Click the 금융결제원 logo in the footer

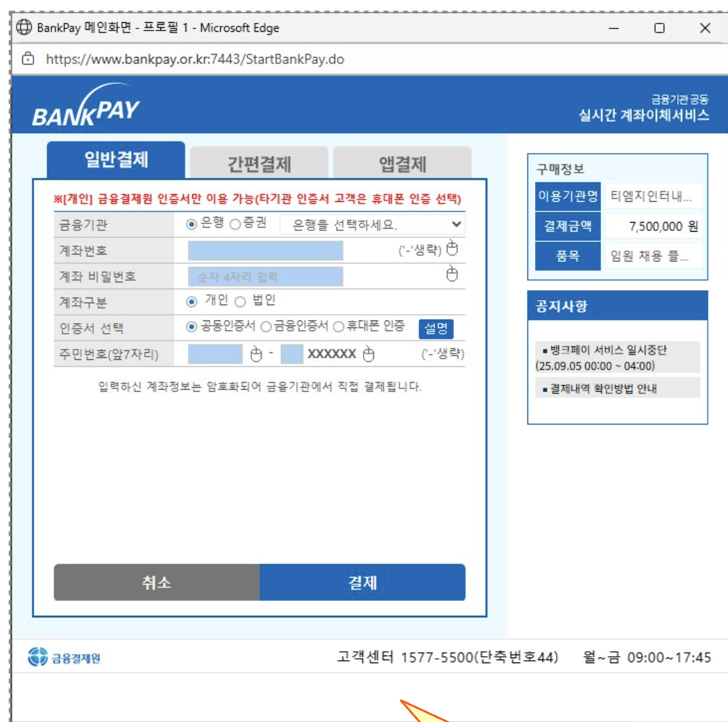point(64,657)
